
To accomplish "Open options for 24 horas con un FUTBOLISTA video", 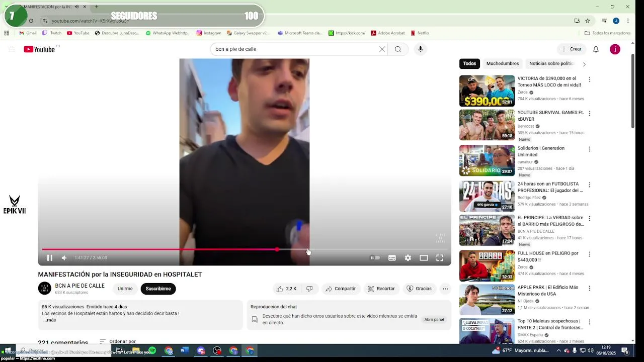I will pyautogui.click(x=590, y=185).
